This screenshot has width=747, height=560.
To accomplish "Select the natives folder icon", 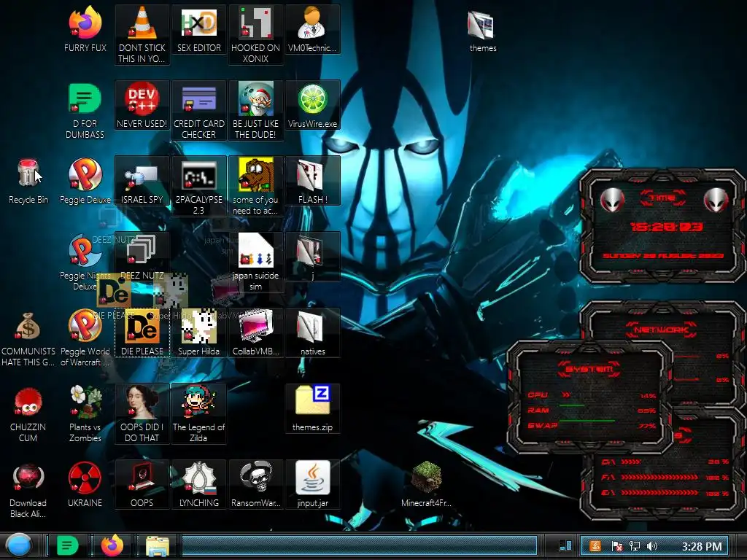I will [x=312, y=327].
